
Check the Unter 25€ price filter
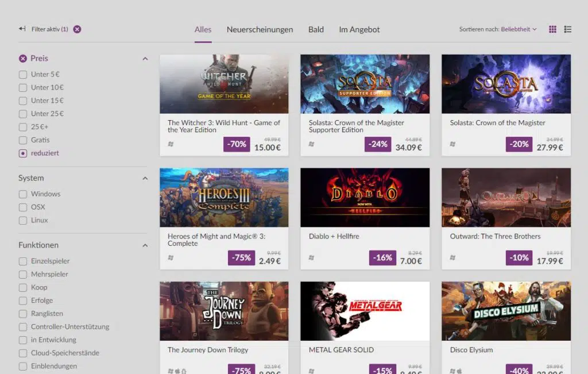click(x=23, y=114)
